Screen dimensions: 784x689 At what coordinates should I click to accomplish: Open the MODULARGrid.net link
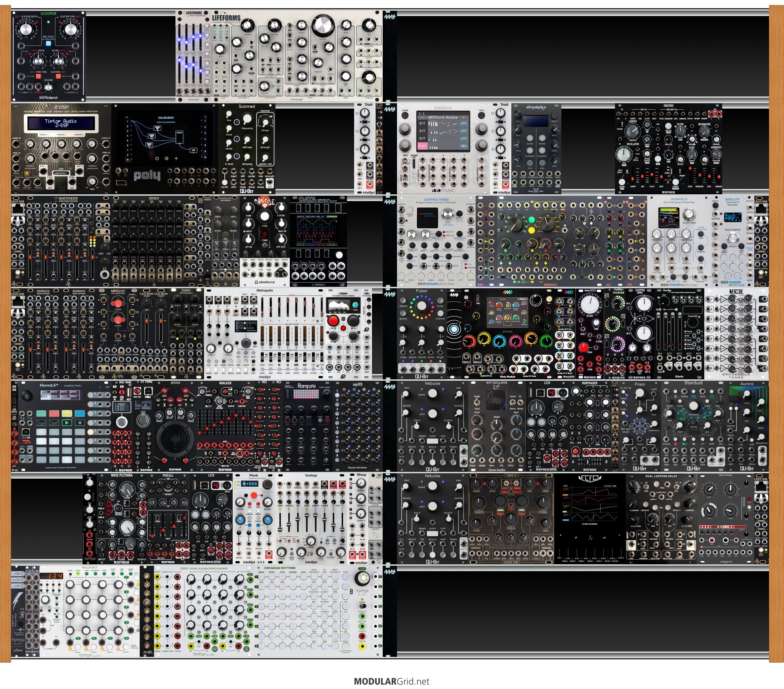(x=392, y=681)
